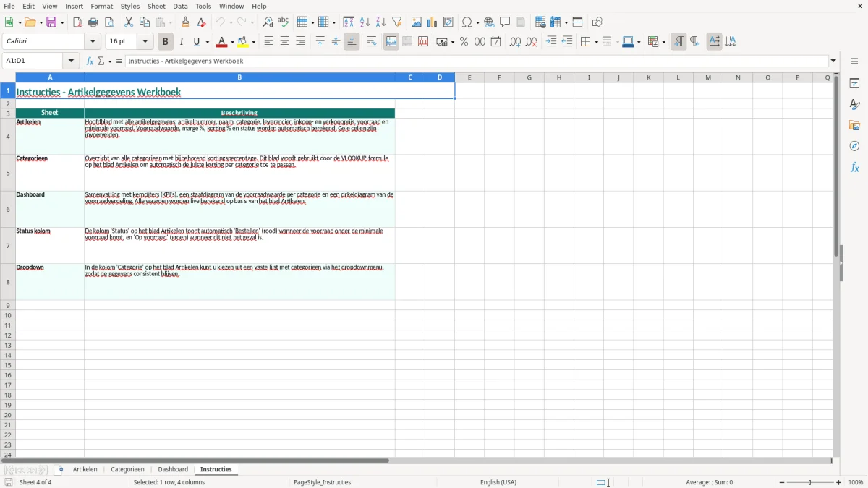Open the sidebar Gallery panel

854,125
